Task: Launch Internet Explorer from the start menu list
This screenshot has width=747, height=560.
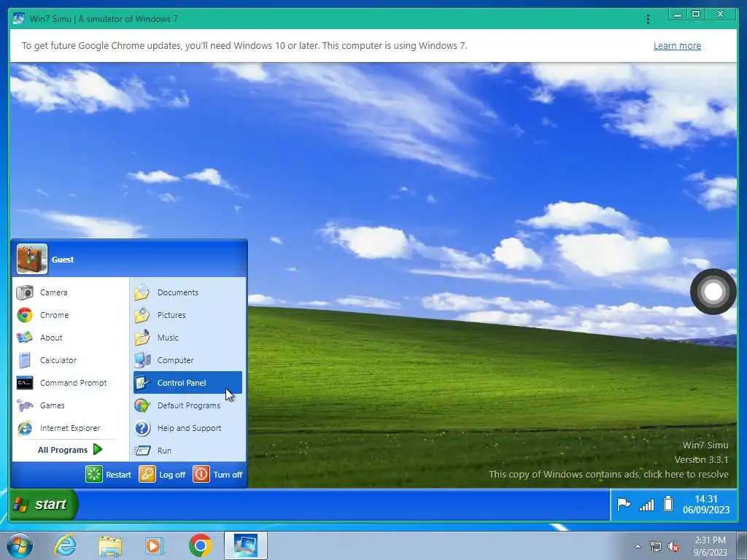Action: (69, 428)
